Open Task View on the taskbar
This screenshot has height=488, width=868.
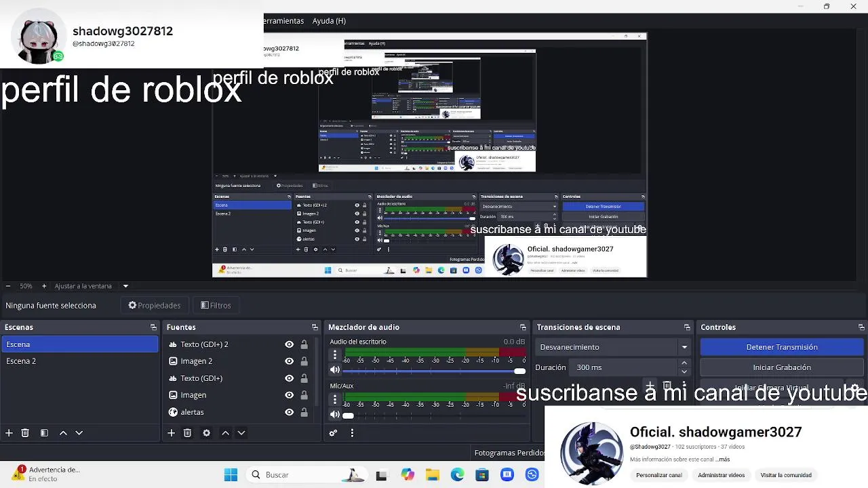(x=381, y=475)
